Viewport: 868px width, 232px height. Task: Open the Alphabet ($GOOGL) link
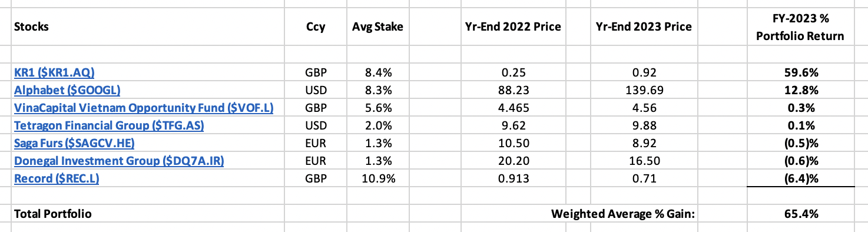click(63, 90)
